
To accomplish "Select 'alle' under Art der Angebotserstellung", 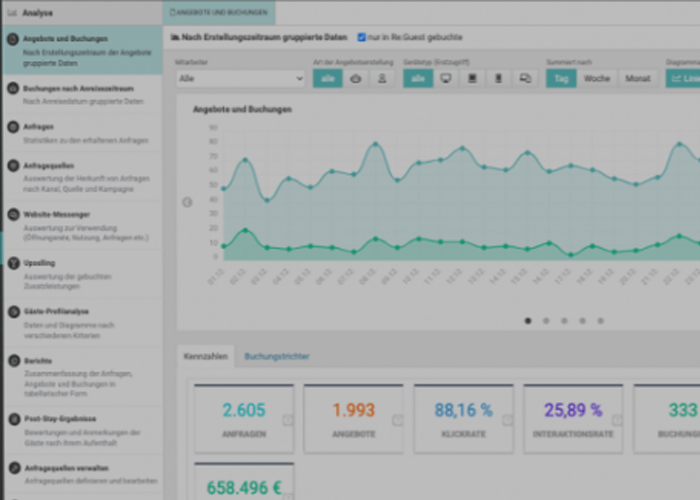I will pyautogui.click(x=328, y=79).
